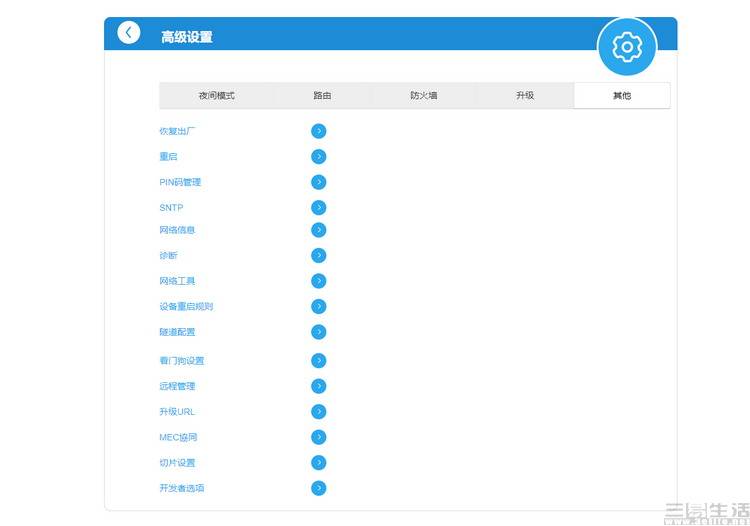This screenshot has width=750, height=526.
Task: Expand 网络工具 with its arrow button
Action: point(319,281)
